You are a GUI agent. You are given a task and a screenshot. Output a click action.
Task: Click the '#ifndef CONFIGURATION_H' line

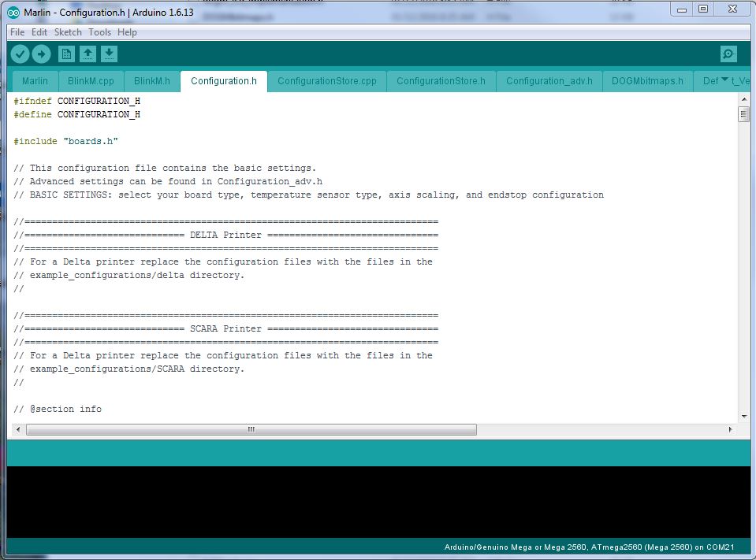coord(77,101)
